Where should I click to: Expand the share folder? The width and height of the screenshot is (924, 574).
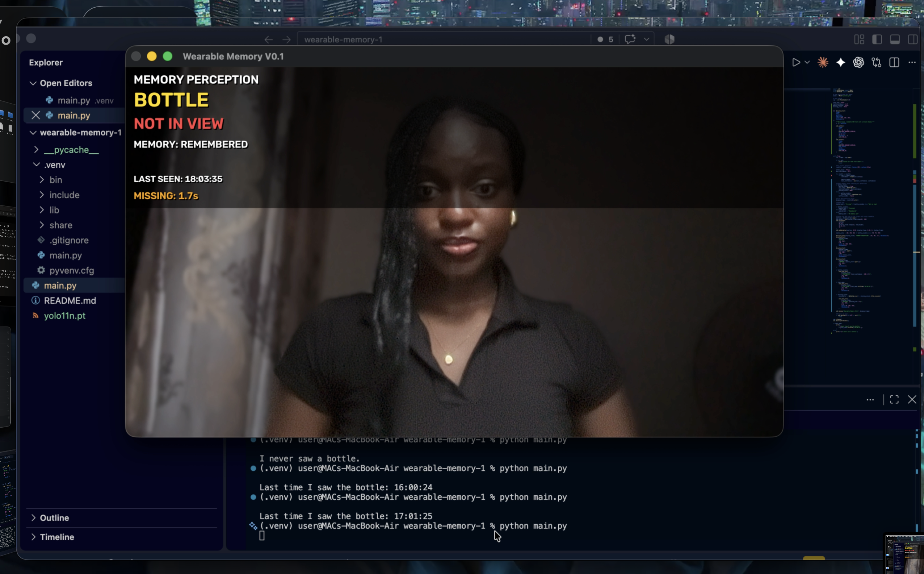[61, 225]
